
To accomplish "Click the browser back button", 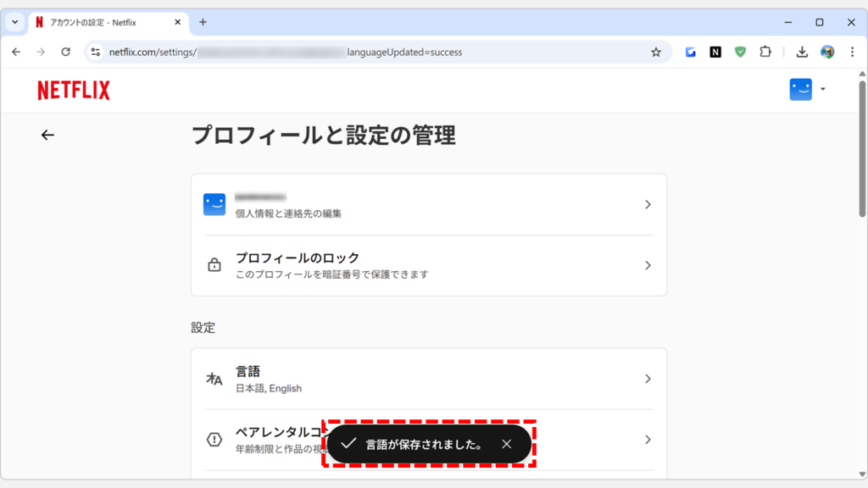I will [x=16, y=52].
